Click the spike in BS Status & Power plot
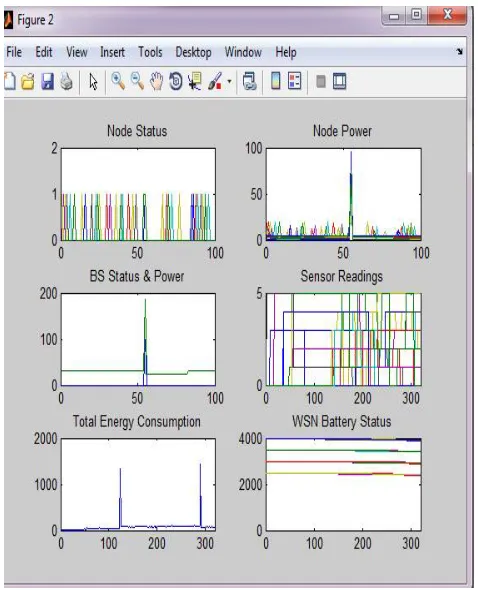Screen dimensions: 478x590 click(x=145, y=341)
